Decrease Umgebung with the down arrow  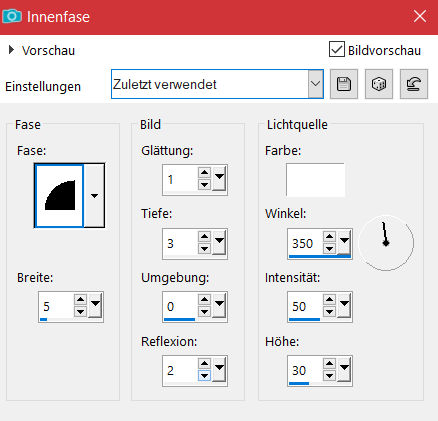click(x=204, y=312)
